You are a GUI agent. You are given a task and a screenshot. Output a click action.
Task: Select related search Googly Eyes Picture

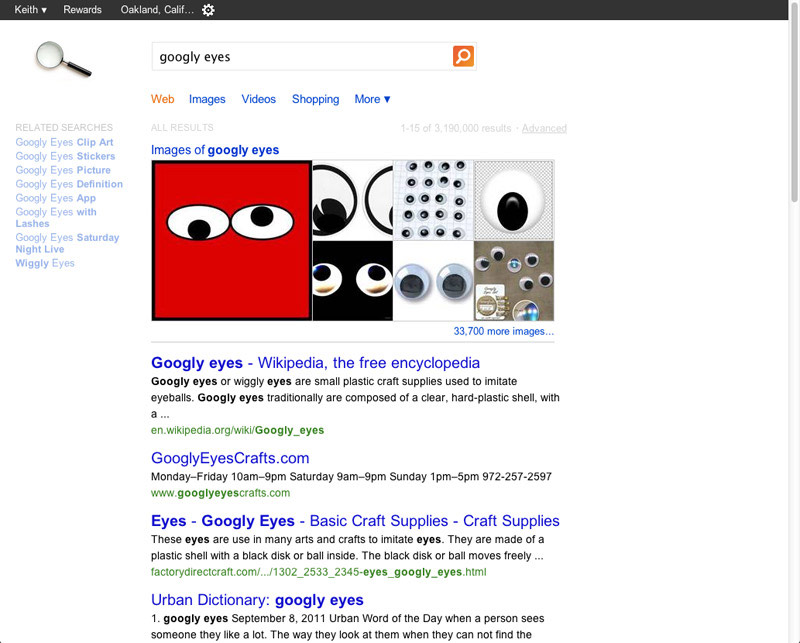63,170
